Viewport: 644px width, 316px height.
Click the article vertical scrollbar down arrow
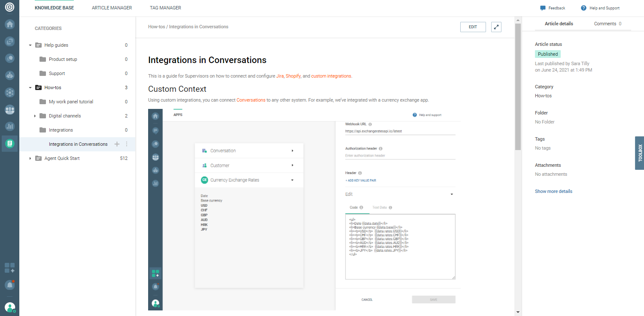coord(518,312)
